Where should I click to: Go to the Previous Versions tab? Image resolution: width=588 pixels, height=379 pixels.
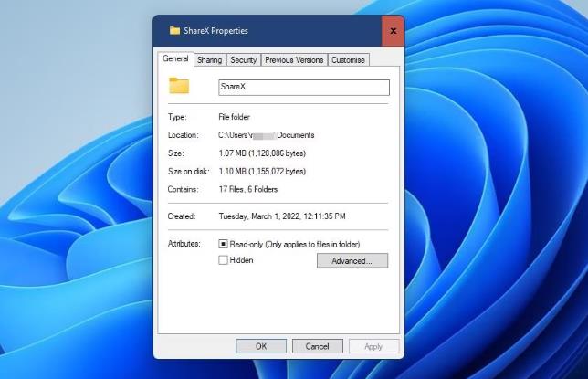point(294,60)
